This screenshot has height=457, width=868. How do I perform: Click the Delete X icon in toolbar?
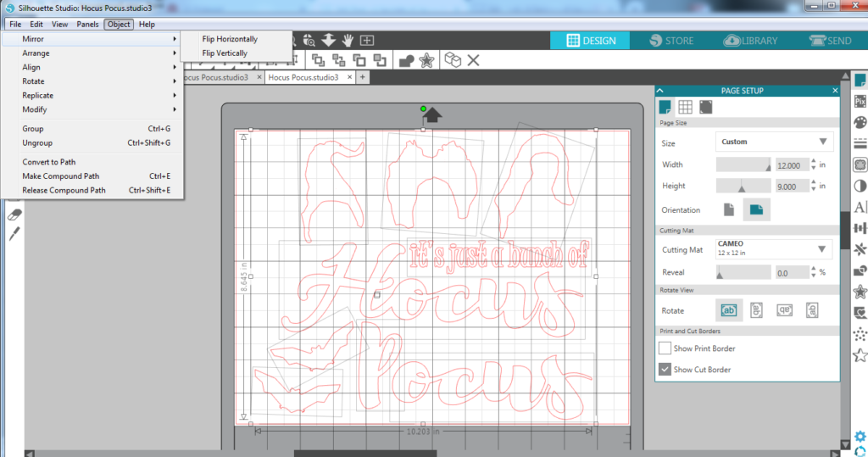(x=473, y=60)
